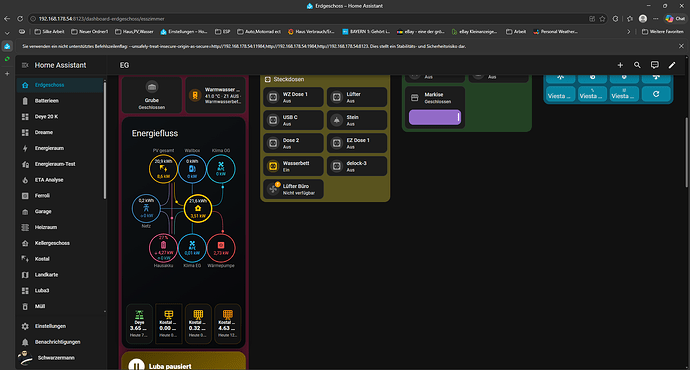Image resolution: width=690 pixels, height=370 pixels.
Task: Click the PV gesamt solar circle
Action: tap(163, 169)
